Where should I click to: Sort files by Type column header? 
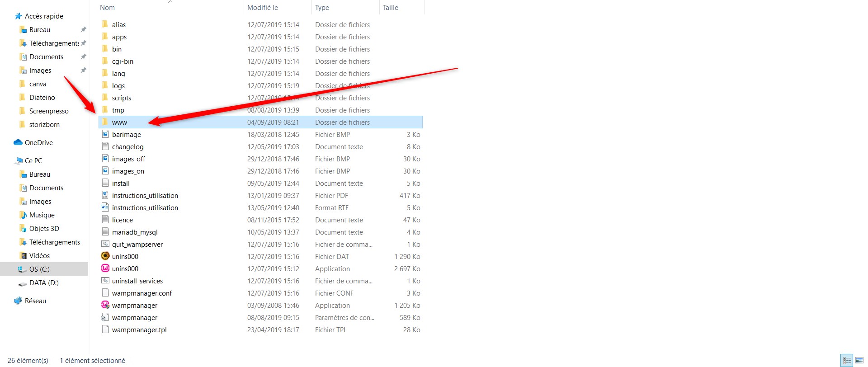coord(322,8)
